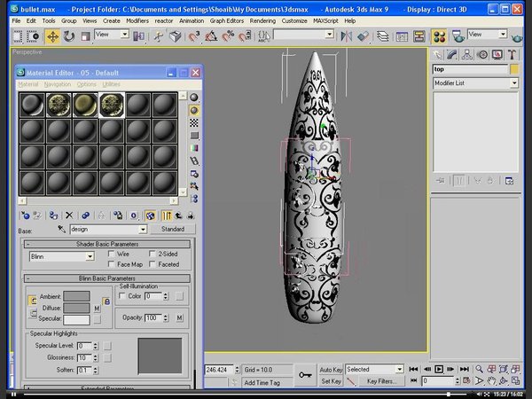The image size is (532, 399).
Task: Open the Modifiers menu
Action: point(137,20)
